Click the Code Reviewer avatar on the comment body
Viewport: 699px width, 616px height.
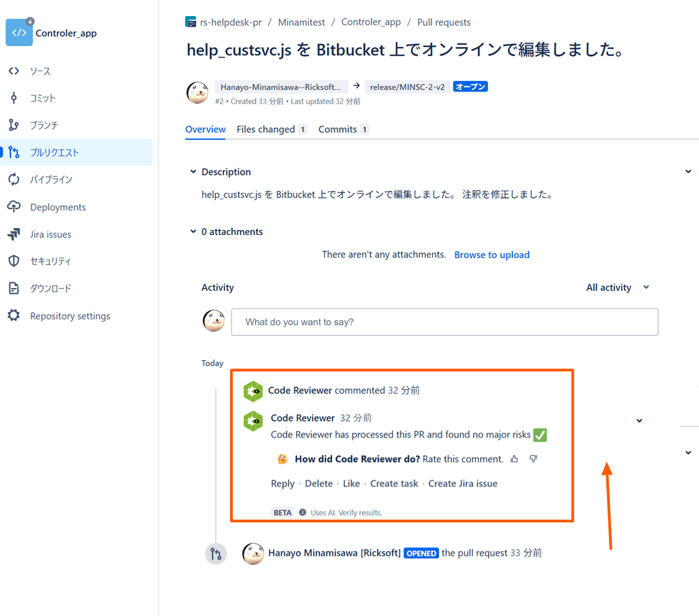253,421
